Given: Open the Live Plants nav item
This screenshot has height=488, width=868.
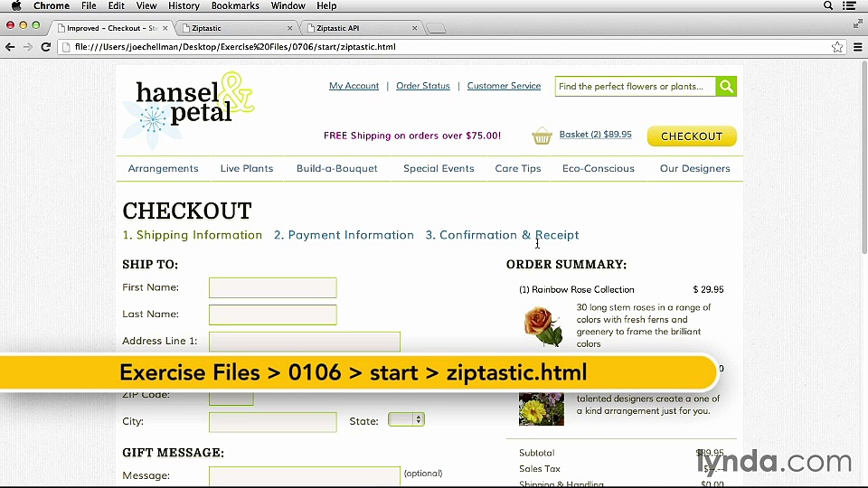Looking at the screenshot, I should click(247, 169).
